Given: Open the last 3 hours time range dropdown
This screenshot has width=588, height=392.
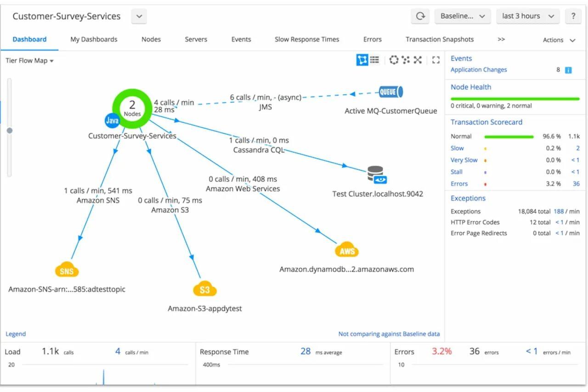Looking at the screenshot, I should tap(528, 16).
